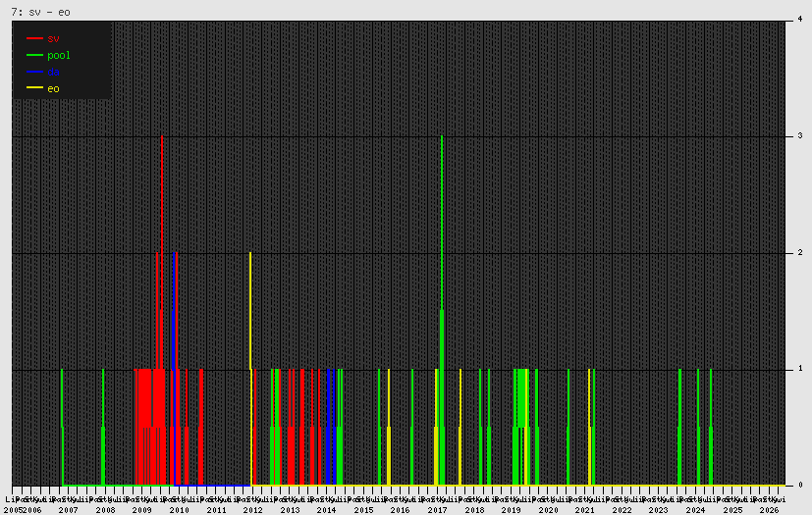Click the y-axis value 4
The height and width of the screenshot is (515, 812).
[x=800, y=19]
